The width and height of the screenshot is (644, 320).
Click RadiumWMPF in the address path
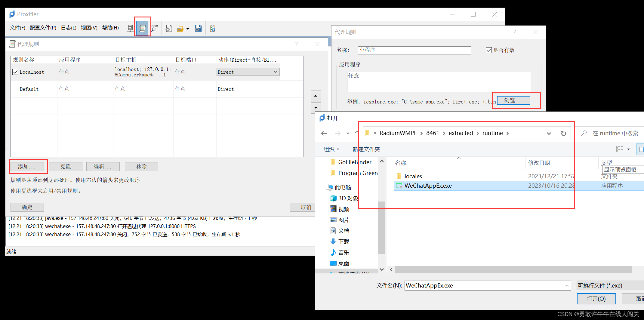pos(398,133)
